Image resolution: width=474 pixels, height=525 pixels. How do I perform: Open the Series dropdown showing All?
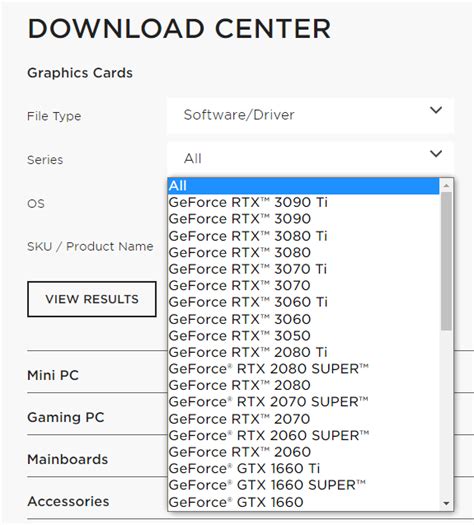[x=310, y=158]
